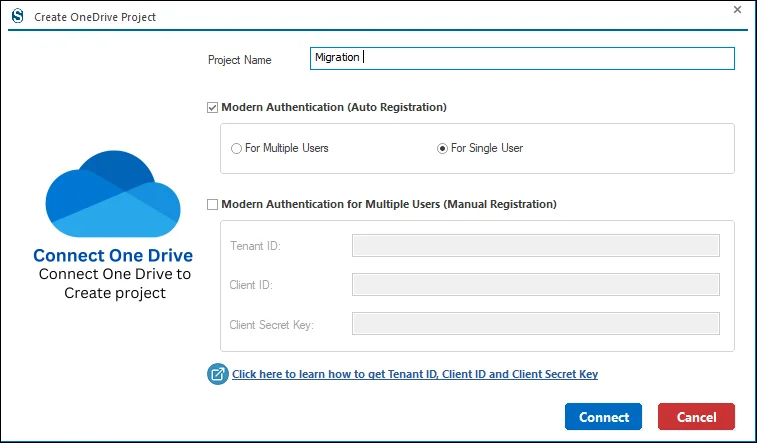
Task: Close the Create OneDrive Project dialog
Action: 737,10
